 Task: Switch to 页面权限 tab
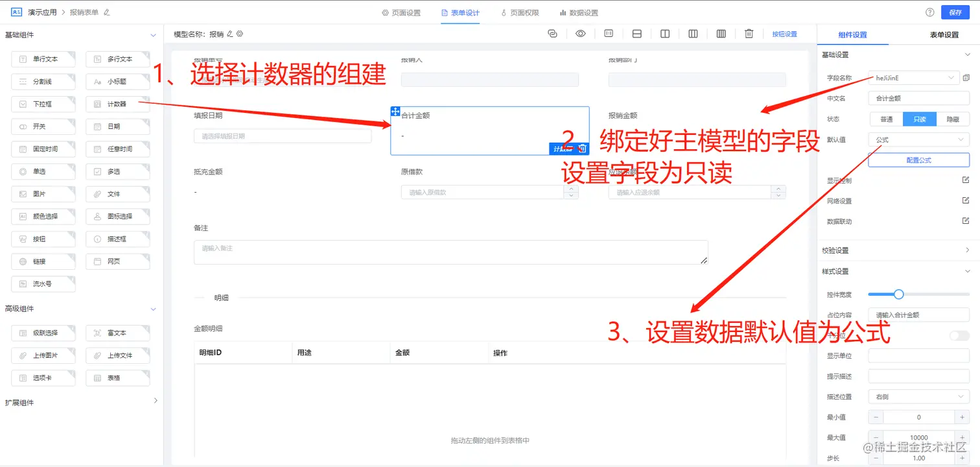pos(520,12)
